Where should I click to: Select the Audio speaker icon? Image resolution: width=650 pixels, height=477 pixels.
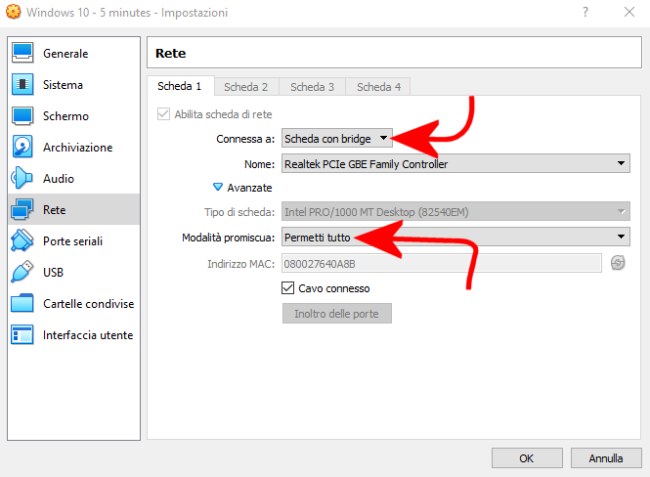[x=22, y=178]
